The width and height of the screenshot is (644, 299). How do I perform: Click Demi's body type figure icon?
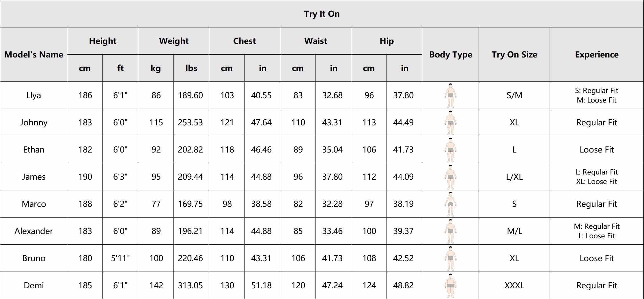point(450,285)
